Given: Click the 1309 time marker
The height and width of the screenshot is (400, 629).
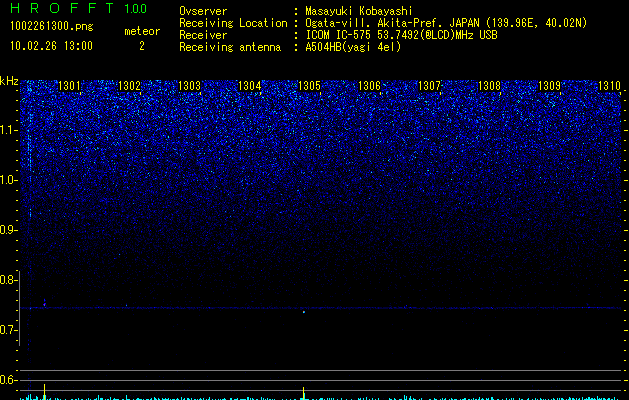Looking at the screenshot, I should point(550,86).
